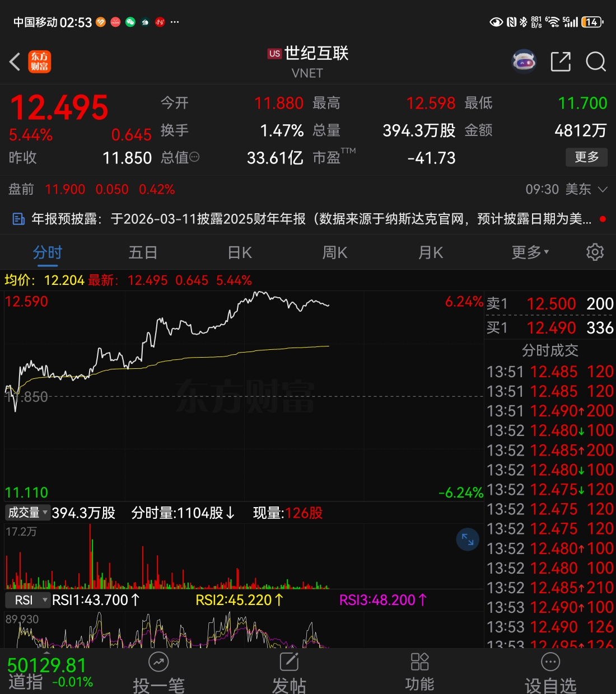
Task: Tap the back arrow icon
Action: coord(15,62)
